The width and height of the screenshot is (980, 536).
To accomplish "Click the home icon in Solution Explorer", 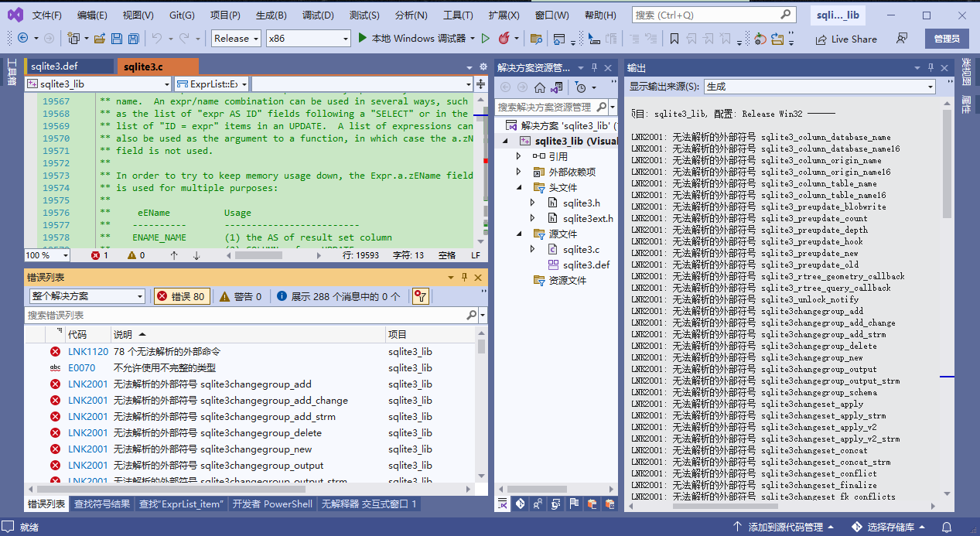I will point(540,87).
